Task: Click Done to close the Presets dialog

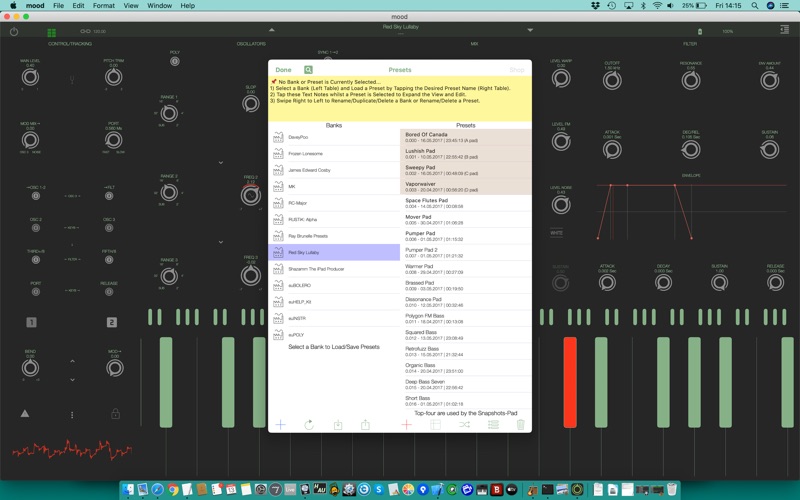Action: pyautogui.click(x=283, y=70)
